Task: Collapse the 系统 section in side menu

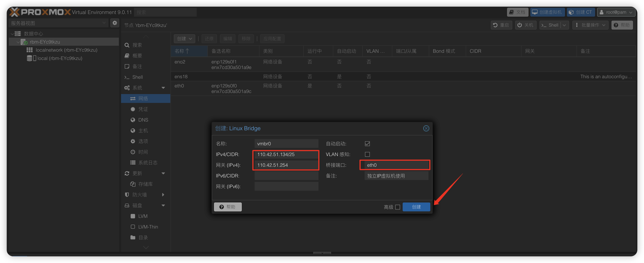Action: [163, 88]
